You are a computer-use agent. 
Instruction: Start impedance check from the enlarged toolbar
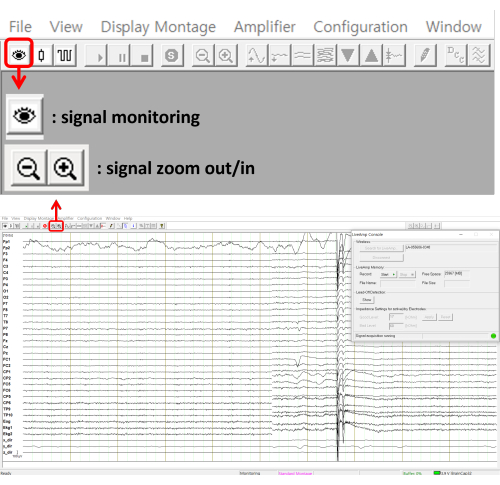[41, 55]
